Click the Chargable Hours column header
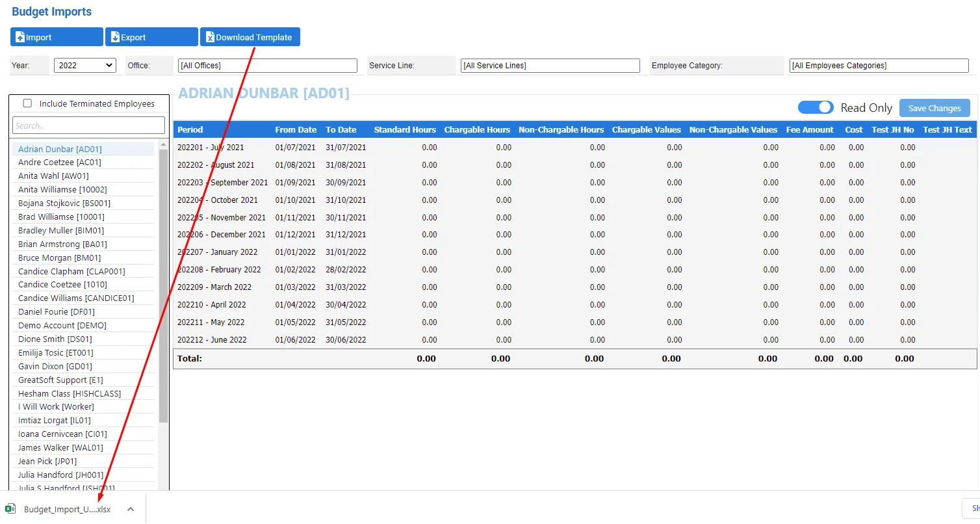This screenshot has height=524, width=980. tap(477, 130)
